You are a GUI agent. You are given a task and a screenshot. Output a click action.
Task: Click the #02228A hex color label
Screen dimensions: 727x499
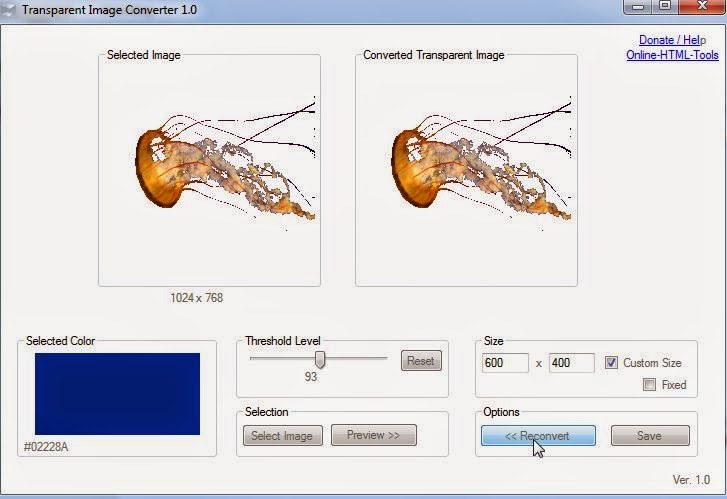46,447
